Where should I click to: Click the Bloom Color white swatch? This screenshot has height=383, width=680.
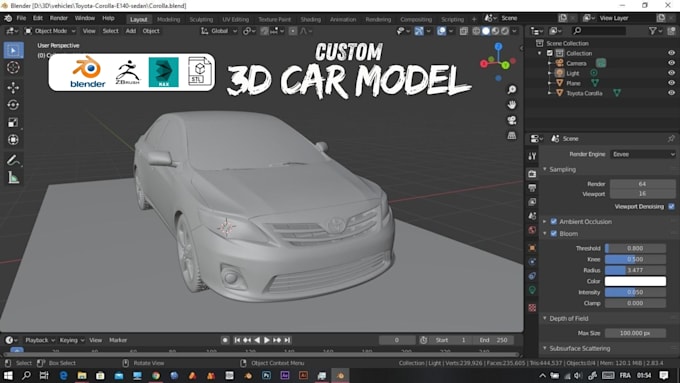click(635, 281)
